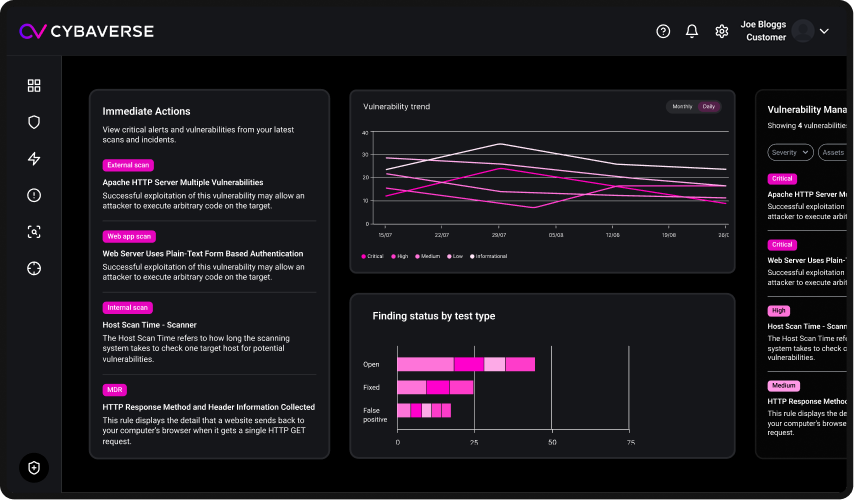854x500 pixels.
Task: Open notifications bell in top bar
Action: [x=692, y=31]
